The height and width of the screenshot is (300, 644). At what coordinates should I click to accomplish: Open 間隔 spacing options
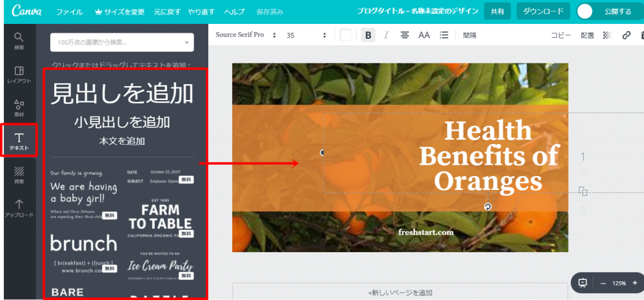tap(469, 35)
